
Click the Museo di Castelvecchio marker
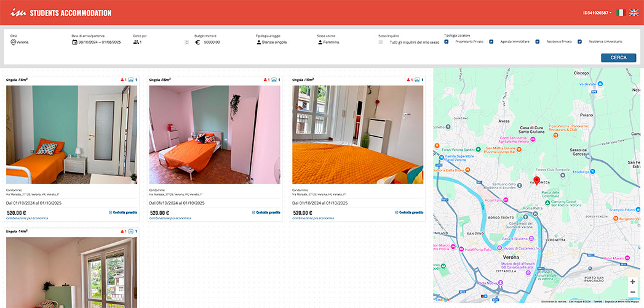pyautogui.click(x=499, y=248)
